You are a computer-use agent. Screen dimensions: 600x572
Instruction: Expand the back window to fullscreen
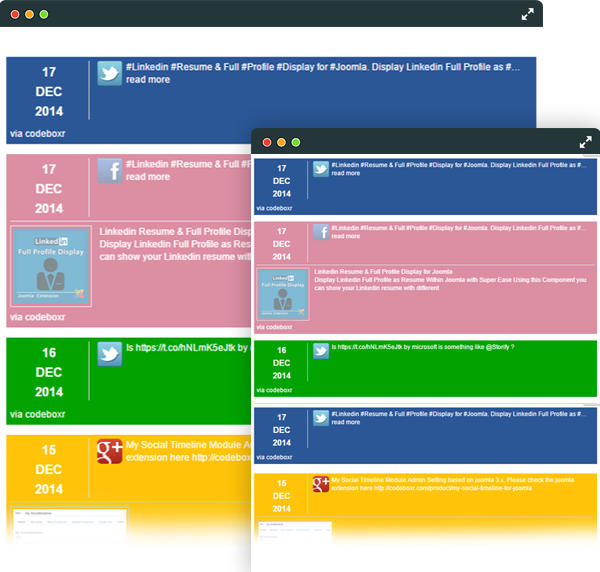tap(527, 15)
